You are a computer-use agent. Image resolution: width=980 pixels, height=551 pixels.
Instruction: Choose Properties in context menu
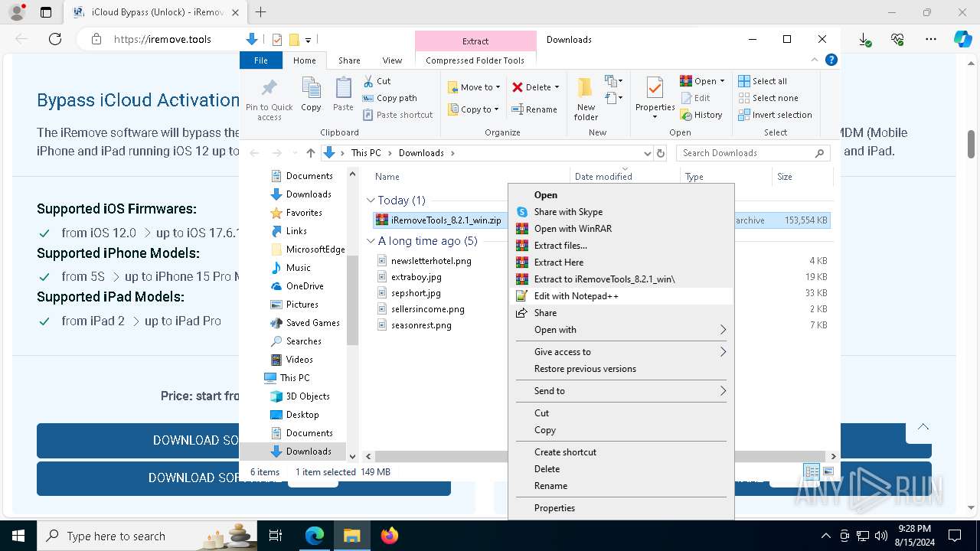coord(620,508)
